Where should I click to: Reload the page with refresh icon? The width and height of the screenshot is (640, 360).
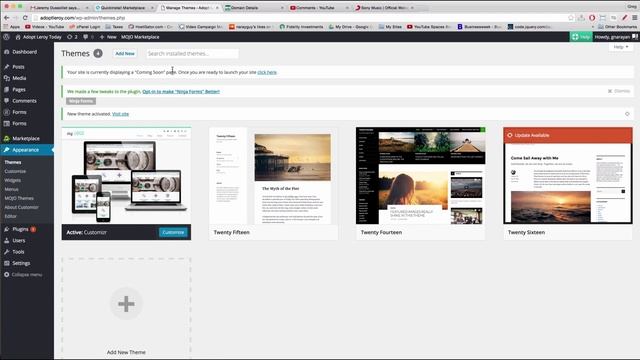point(25,18)
